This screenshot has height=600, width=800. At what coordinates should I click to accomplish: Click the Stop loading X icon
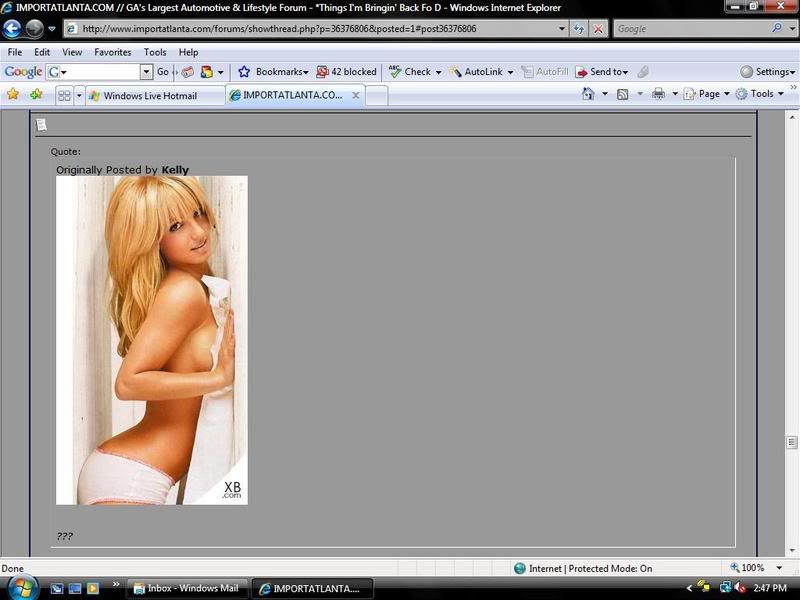[597, 29]
